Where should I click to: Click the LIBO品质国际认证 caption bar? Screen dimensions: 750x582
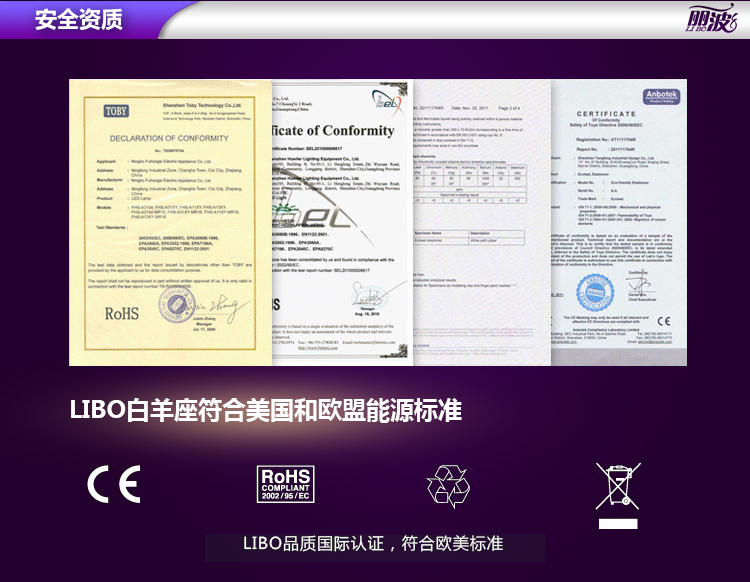(374, 545)
